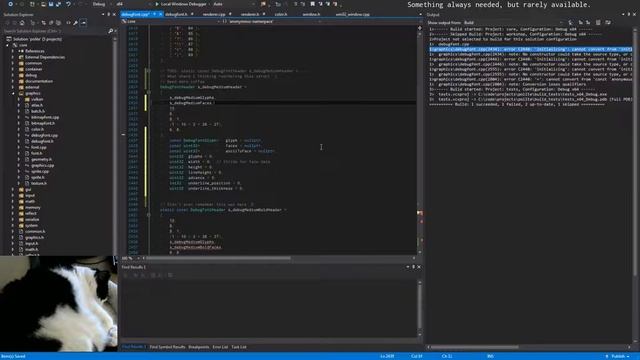Image resolution: width=640 pixels, height=360 pixels.
Task: Close the debugfont.cpp editor tab
Action: [x=160, y=14]
